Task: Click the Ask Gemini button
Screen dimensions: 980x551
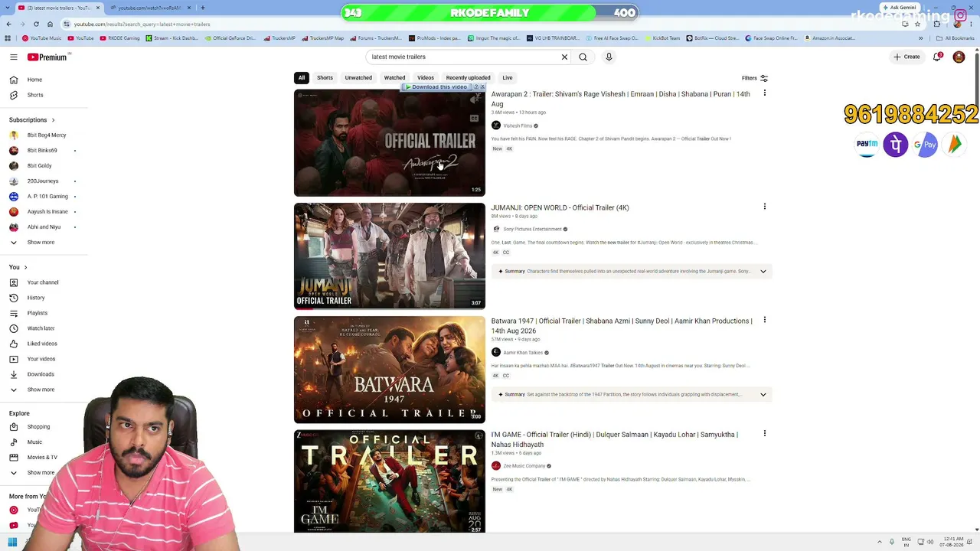Action: (899, 8)
